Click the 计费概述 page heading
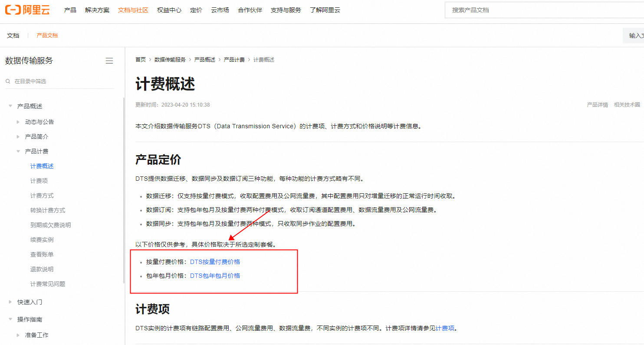Screen dimensions: 644x345 [x=165, y=84]
